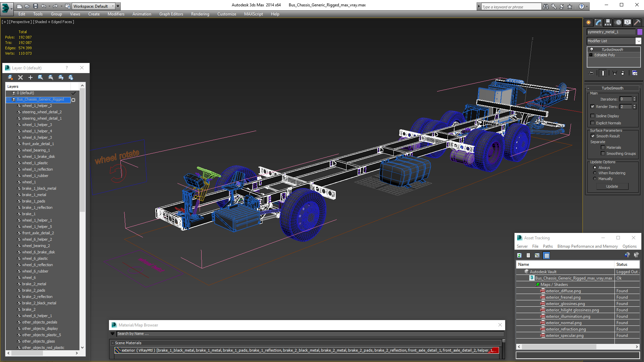This screenshot has height=362, width=644.
Task: Open the Paths menu in Asset Tracking
Action: click(548, 246)
